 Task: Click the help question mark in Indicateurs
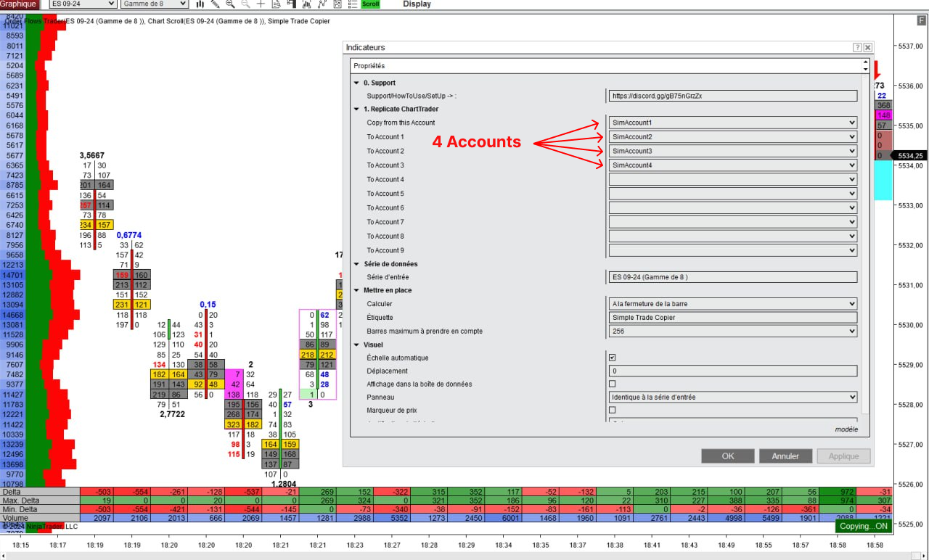pyautogui.click(x=857, y=47)
